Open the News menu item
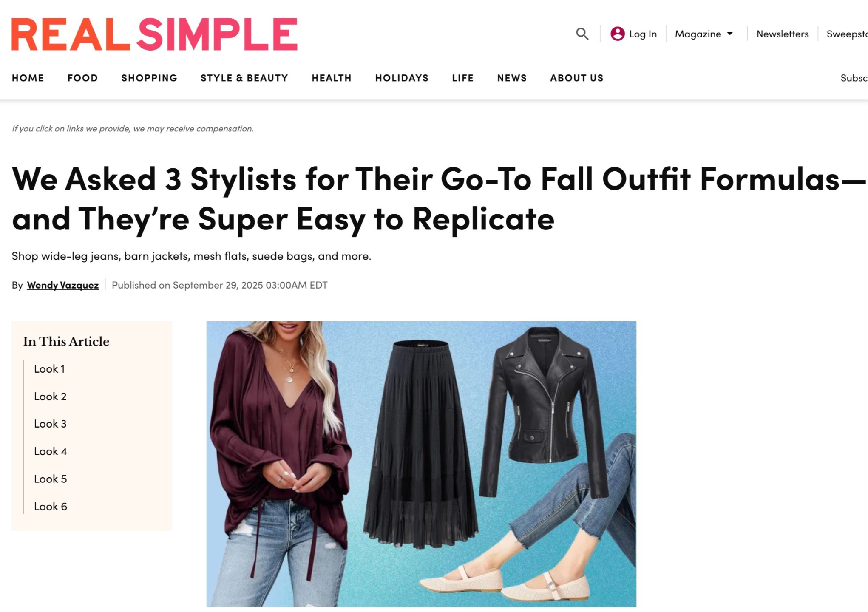868x612 pixels. tap(512, 78)
